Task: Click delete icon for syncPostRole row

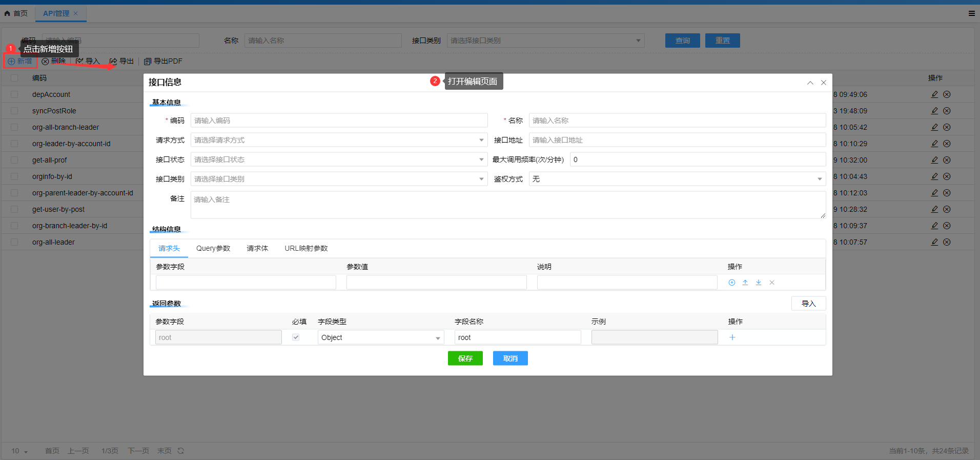Action: pyautogui.click(x=947, y=111)
